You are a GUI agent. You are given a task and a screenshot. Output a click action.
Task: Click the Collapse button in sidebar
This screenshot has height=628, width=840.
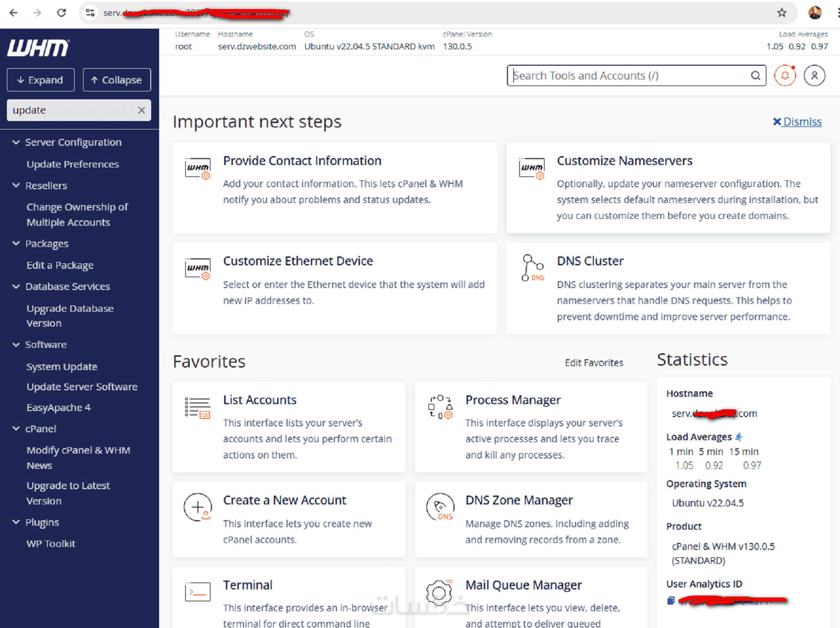click(117, 80)
